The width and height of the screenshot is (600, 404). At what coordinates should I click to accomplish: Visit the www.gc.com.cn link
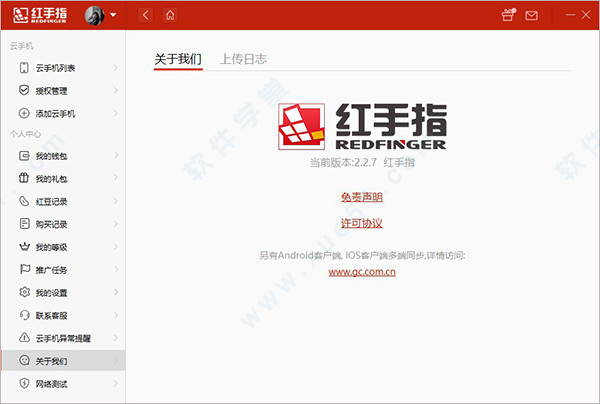[x=362, y=272]
